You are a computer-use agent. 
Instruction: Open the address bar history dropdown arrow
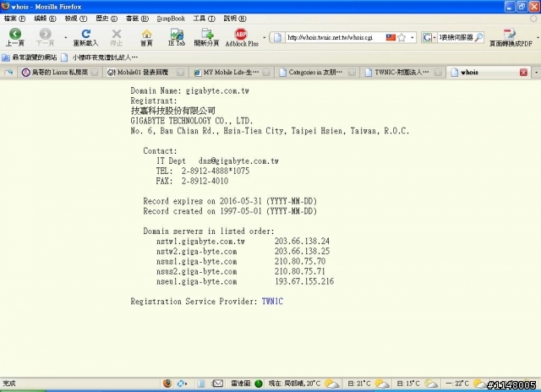413,37
